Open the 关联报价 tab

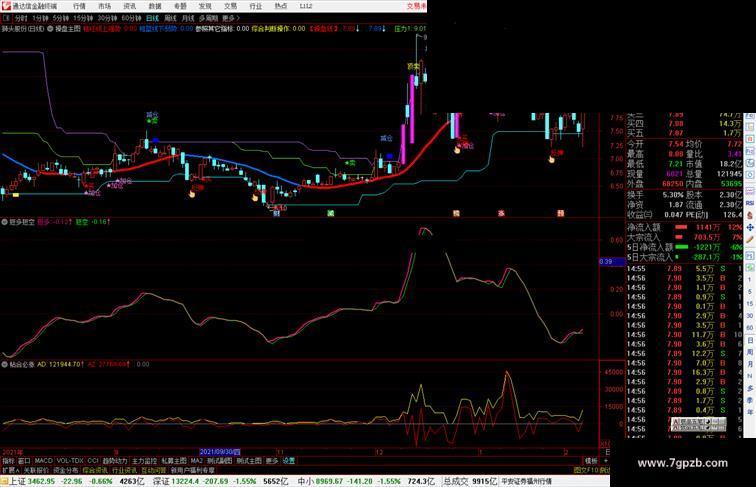click(x=36, y=470)
